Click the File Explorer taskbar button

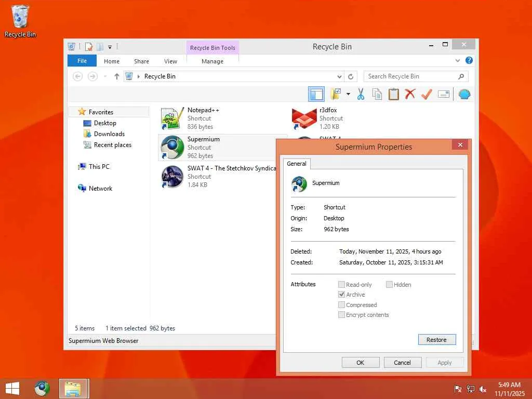click(x=73, y=389)
